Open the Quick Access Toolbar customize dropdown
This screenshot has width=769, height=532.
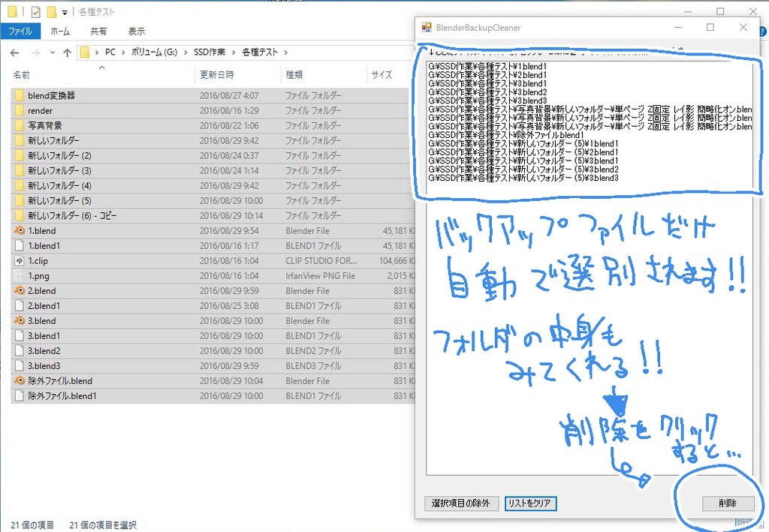(x=65, y=12)
